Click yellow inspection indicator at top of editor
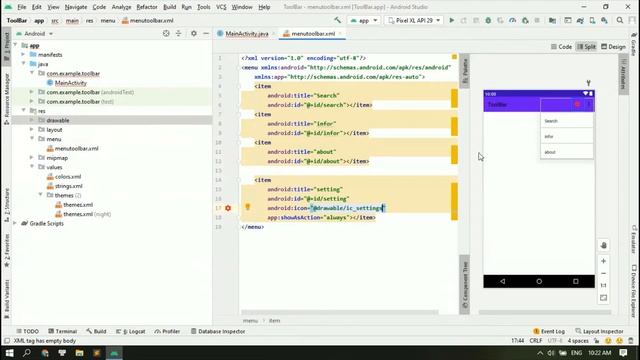Viewport: 640px width, 360px height. click(454, 57)
